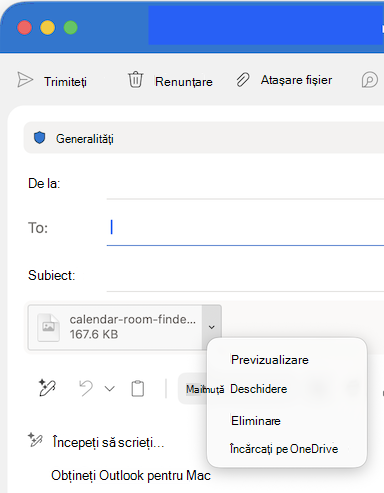Select the calendar-room-finde... attachment name
The image size is (384, 493).
click(133, 319)
